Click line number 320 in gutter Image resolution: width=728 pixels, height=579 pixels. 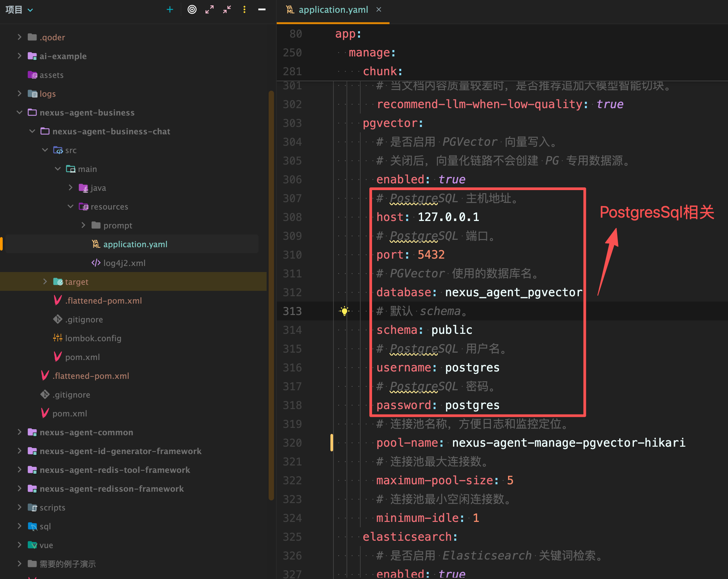point(292,443)
